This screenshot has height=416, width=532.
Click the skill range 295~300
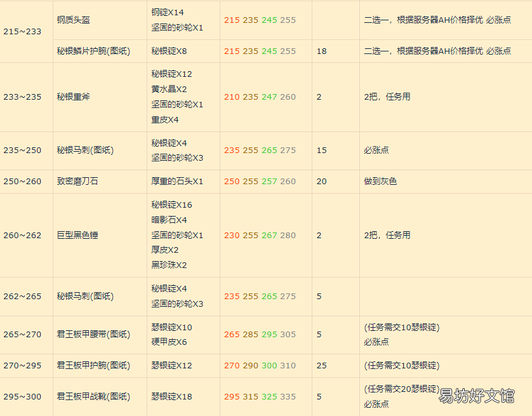[22, 397]
